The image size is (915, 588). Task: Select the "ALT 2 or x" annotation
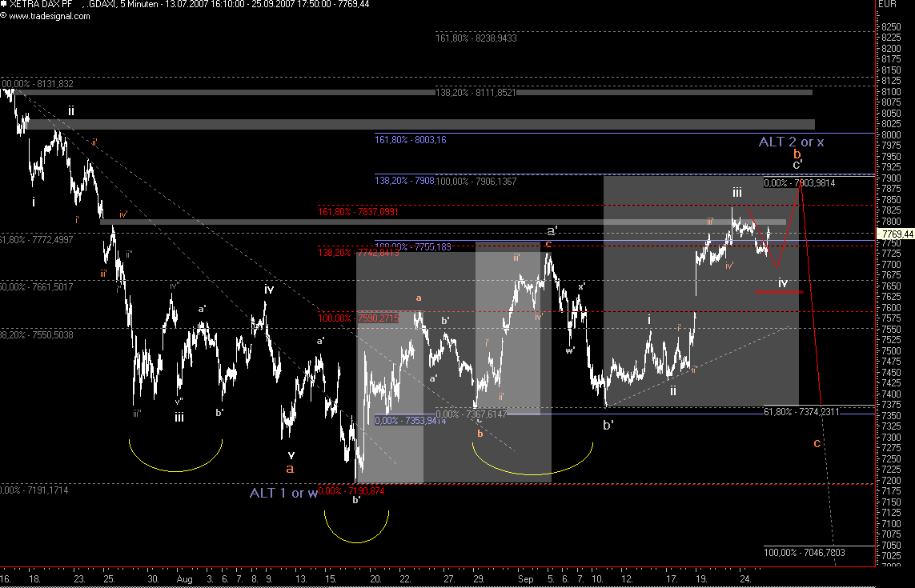point(791,142)
